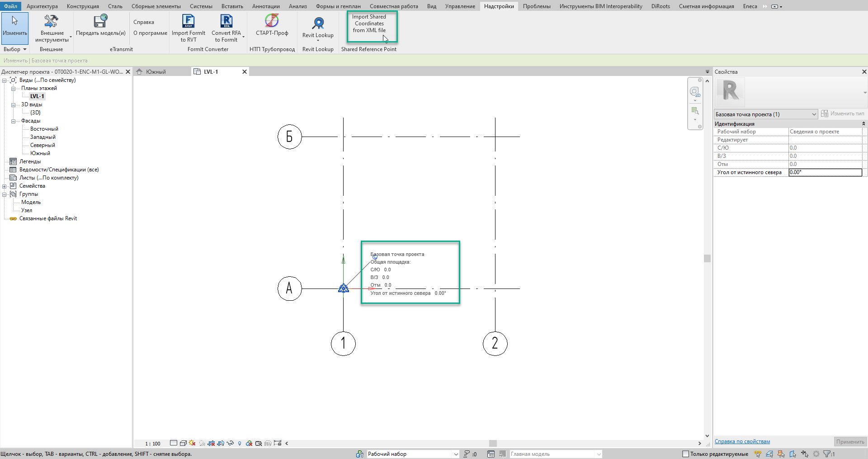
Task: Open Файл menu
Action: [10, 6]
